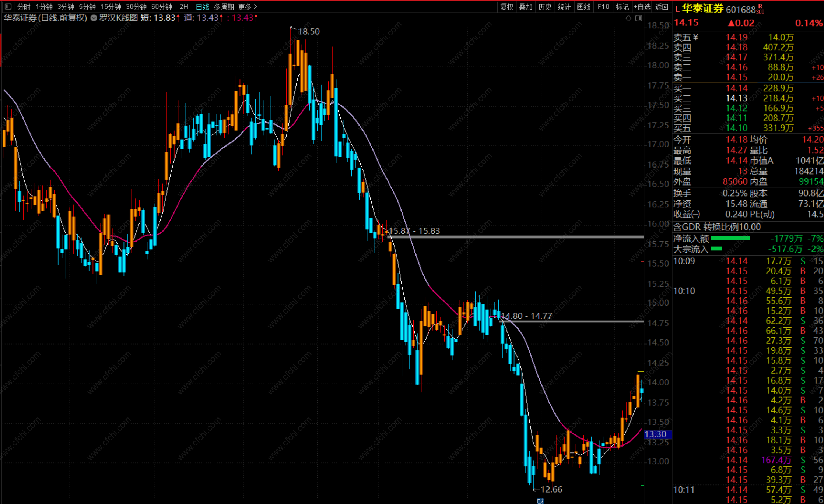Click the ¥ icon beside 卖五
This screenshot has width=824, height=504.
(695, 37)
